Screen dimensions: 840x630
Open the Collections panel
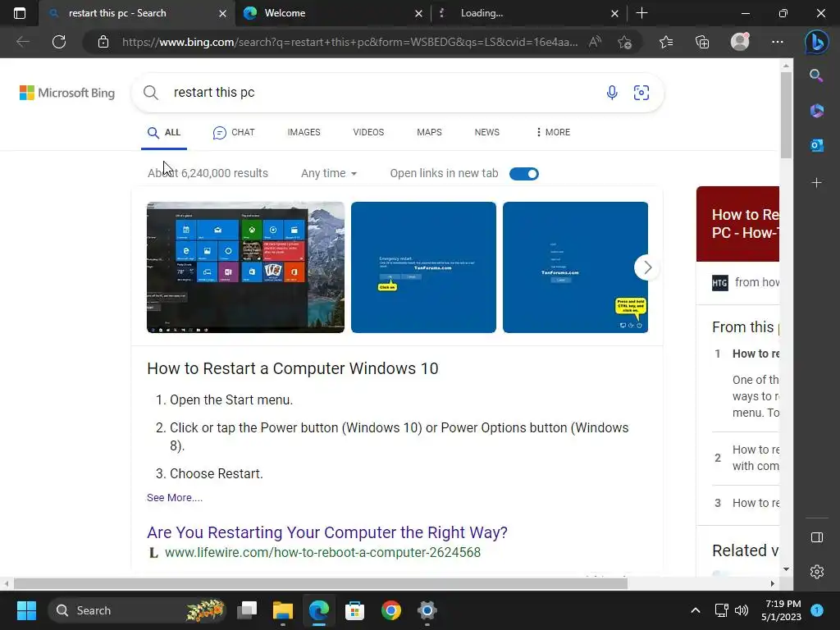coord(702,42)
